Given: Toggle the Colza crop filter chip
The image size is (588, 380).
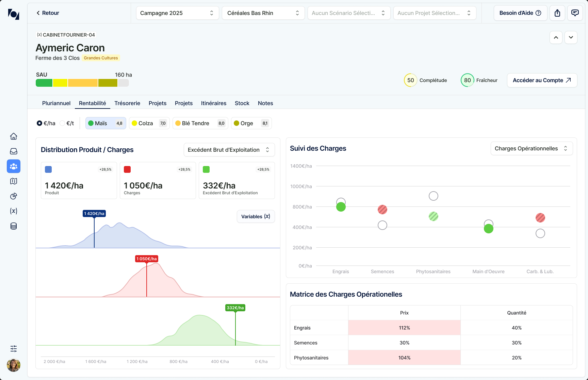Looking at the screenshot, I should (x=149, y=123).
